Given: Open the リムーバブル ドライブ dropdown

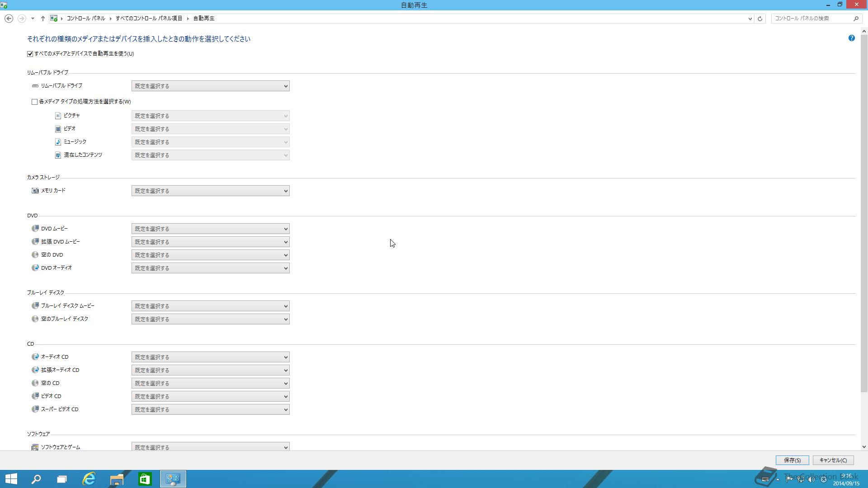Looking at the screenshot, I should (211, 86).
